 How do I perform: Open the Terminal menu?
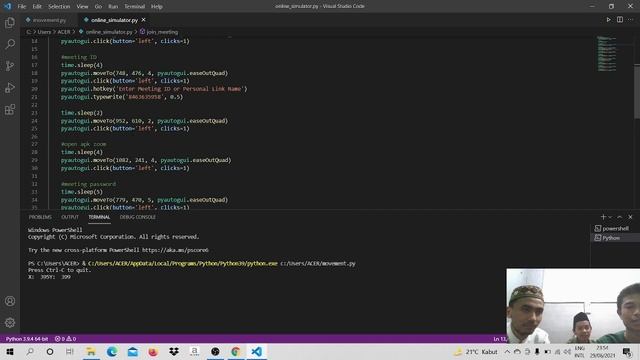[x=134, y=7]
